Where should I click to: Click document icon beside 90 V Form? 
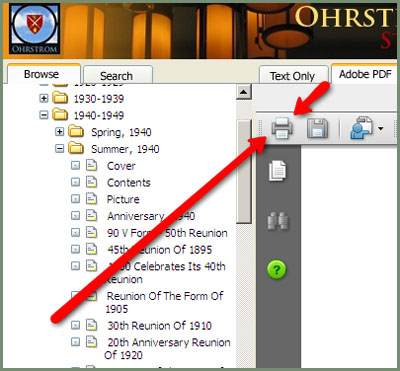[x=91, y=232]
